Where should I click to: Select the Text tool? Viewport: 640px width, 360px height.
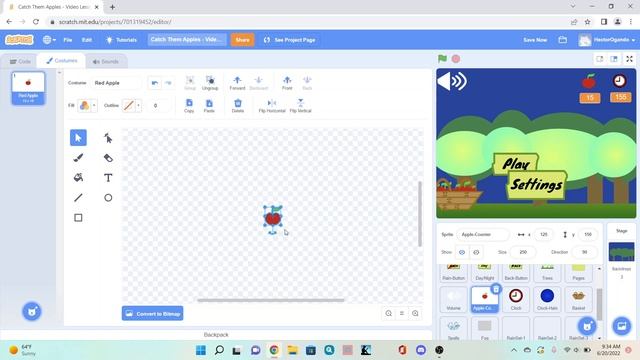coord(108,178)
